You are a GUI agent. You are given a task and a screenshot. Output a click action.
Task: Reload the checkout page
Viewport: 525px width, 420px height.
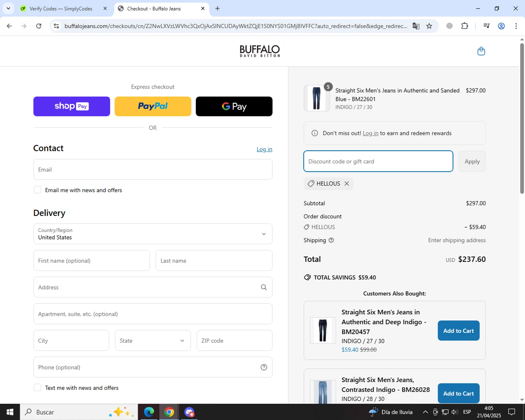pos(39,26)
